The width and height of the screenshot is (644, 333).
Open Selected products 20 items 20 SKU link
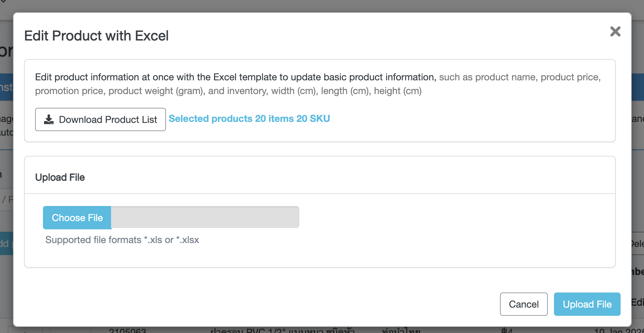pos(249,118)
